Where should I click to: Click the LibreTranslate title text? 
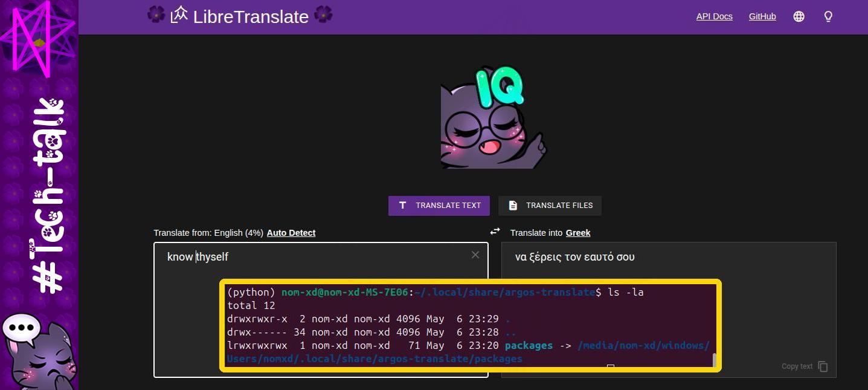[251, 16]
